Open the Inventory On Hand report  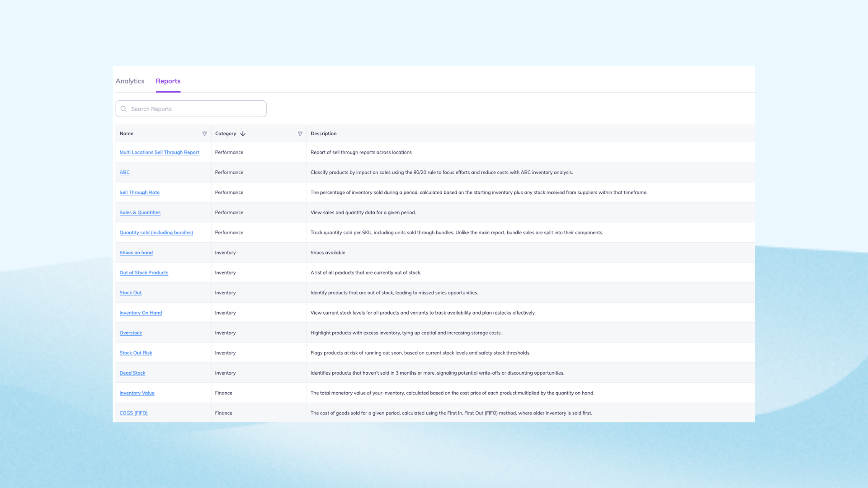(141, 313)
